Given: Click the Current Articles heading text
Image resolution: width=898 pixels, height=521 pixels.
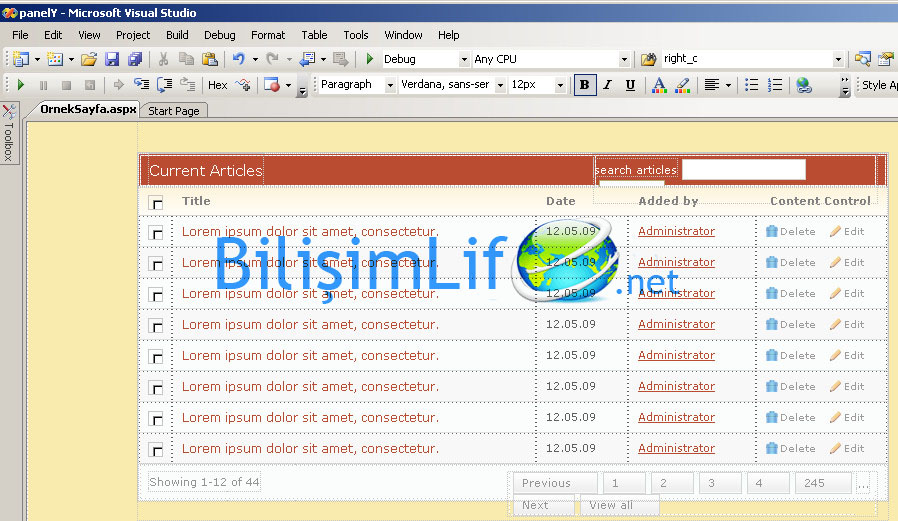Looking at the screenshot, I should [206, 171].
